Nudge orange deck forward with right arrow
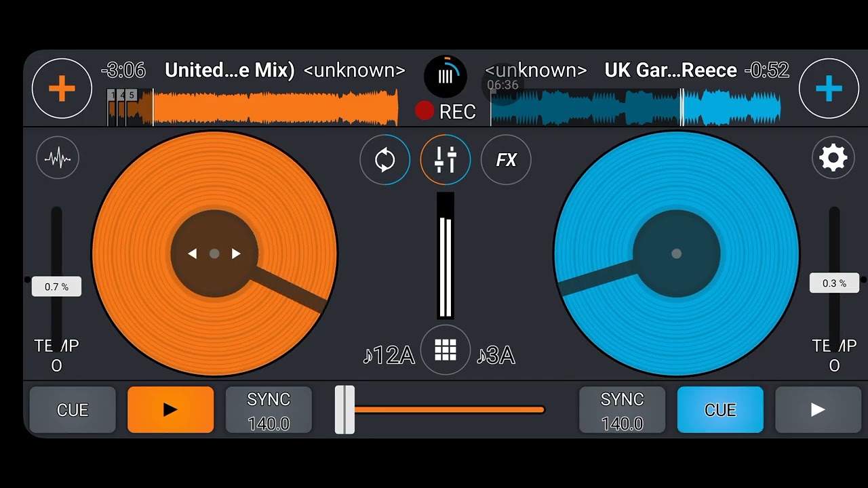868x488 pixels. coord(236,253)
